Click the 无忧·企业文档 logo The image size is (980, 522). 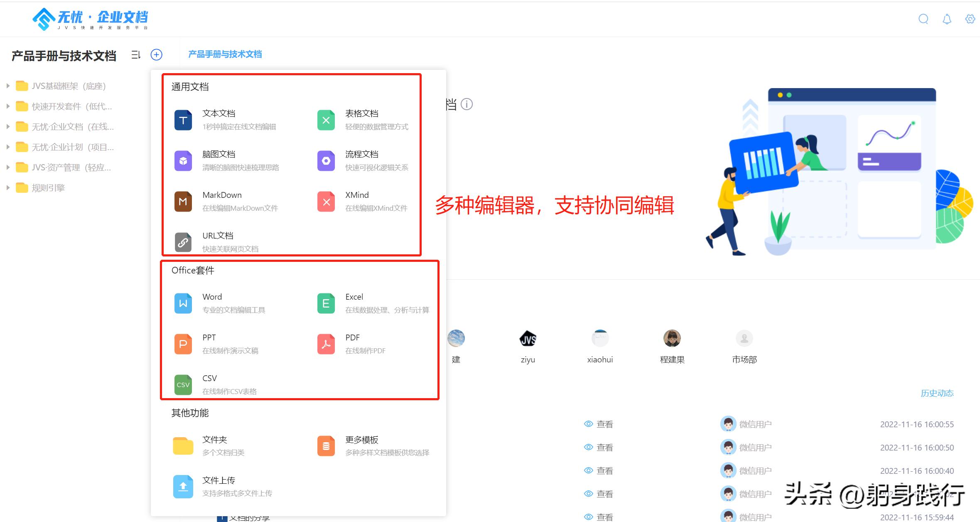pyautogui.click(x=91, y=19)
